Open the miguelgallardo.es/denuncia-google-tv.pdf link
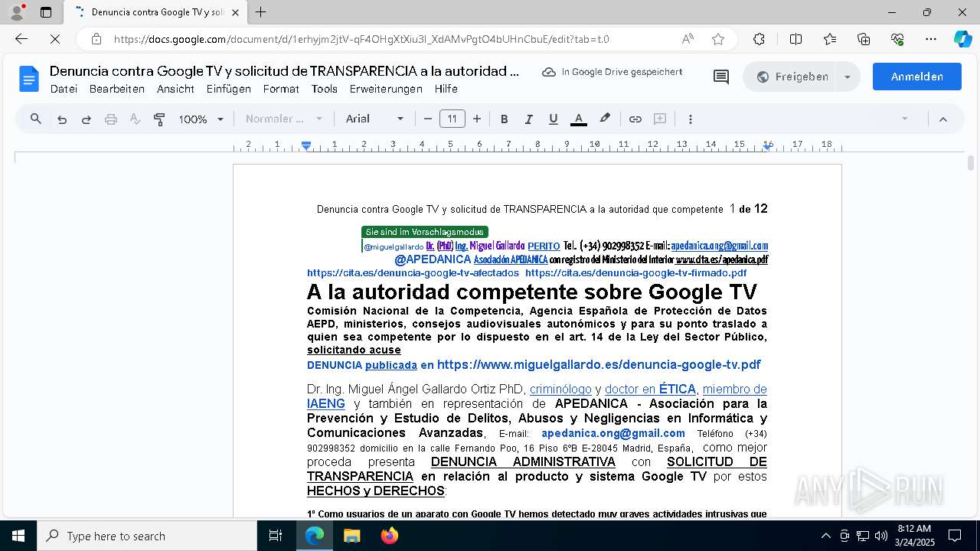The width and height of the screenshot is (980, 551). pos(599,365)
